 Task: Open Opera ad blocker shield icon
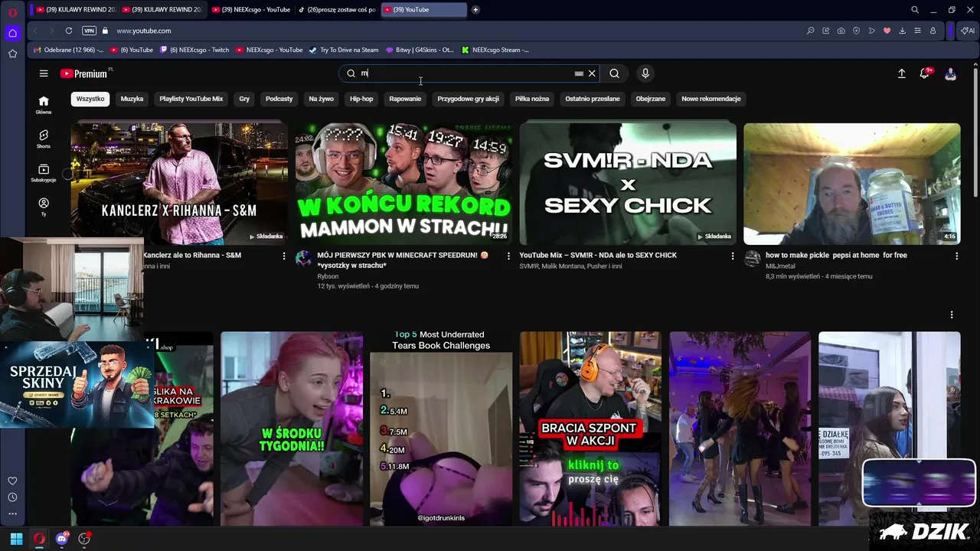[x=856, y=31]
